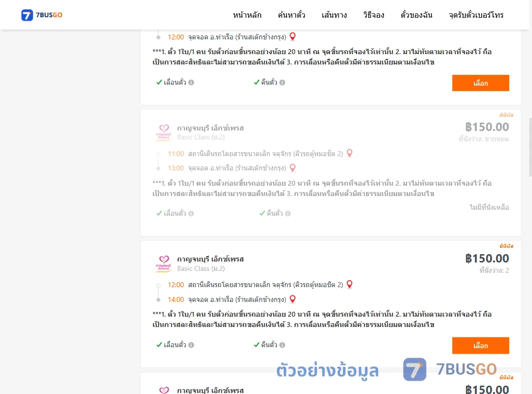
Task: Click Basic Class (ม.2) in 12:00–14:00 card
Action: coord(201,268)
